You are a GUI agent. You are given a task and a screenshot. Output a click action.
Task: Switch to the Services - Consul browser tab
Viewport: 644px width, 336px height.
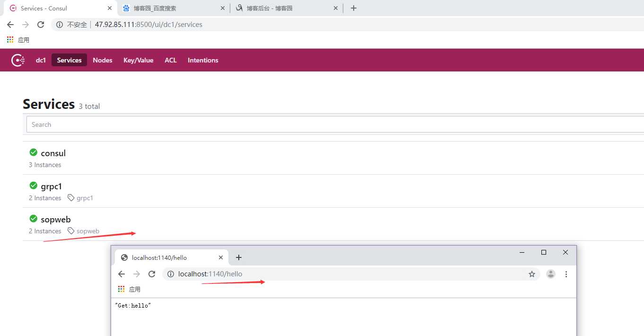click(x=59, y=8)
